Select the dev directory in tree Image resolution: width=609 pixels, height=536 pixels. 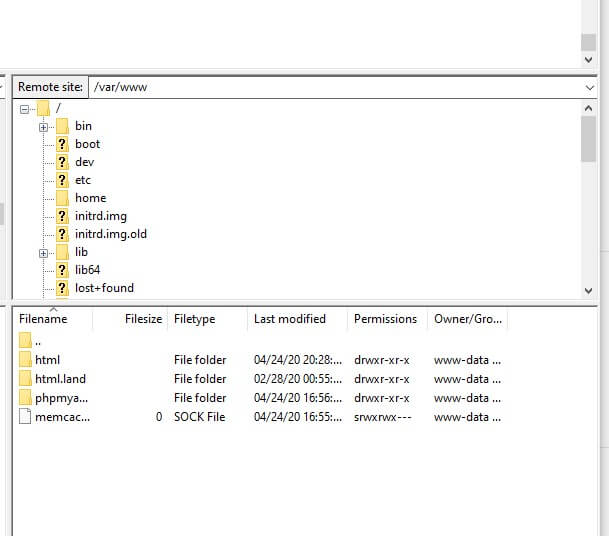tap(84, 162)
